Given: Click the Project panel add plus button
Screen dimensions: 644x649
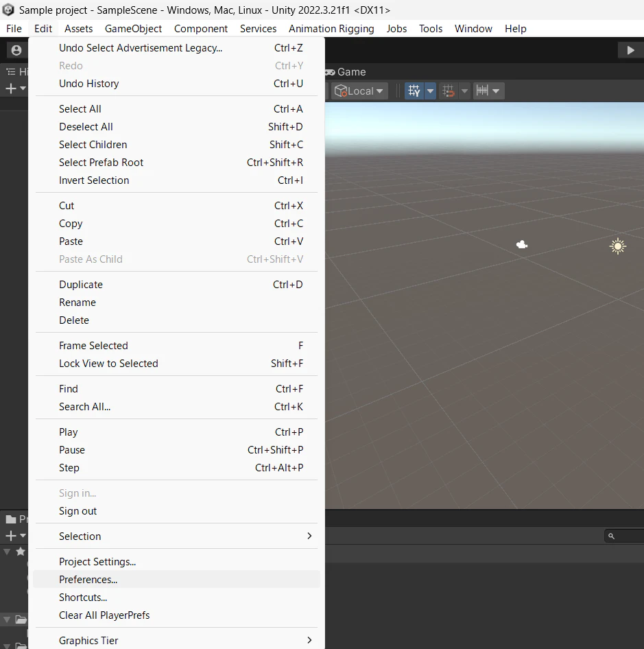Looking at the screenshot, I should click(11, 536).
